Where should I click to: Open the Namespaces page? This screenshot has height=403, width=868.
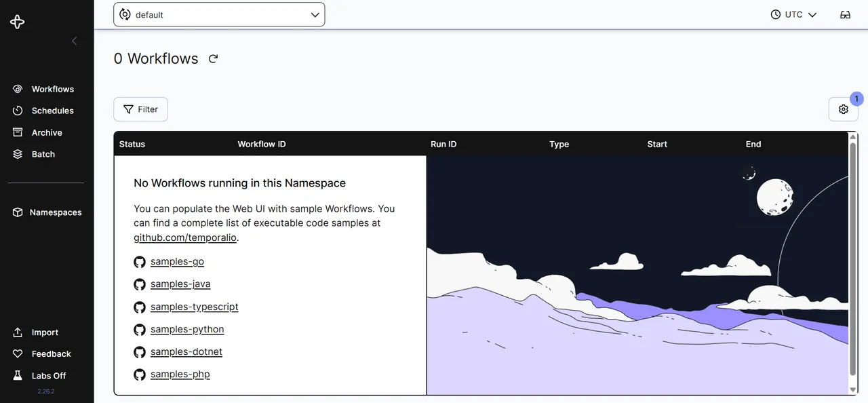pos(46,212)
